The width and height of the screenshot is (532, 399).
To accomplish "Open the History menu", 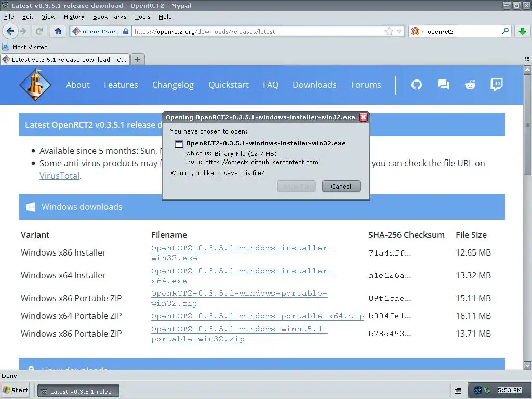I will [74, 17].
